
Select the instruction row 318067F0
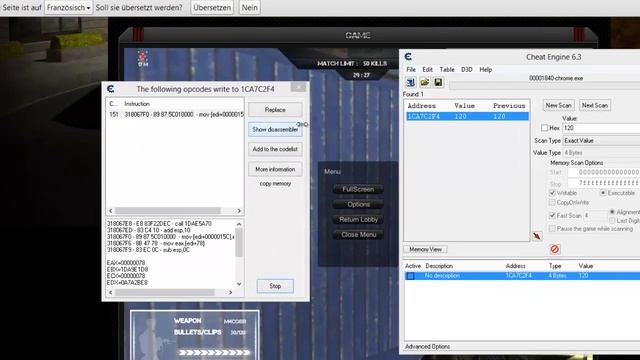point(175,115)
